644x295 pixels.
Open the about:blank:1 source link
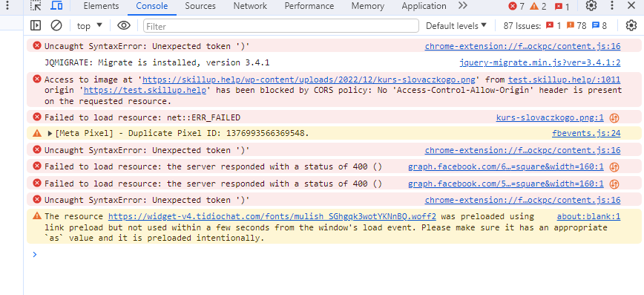click(x=588, y=216)
